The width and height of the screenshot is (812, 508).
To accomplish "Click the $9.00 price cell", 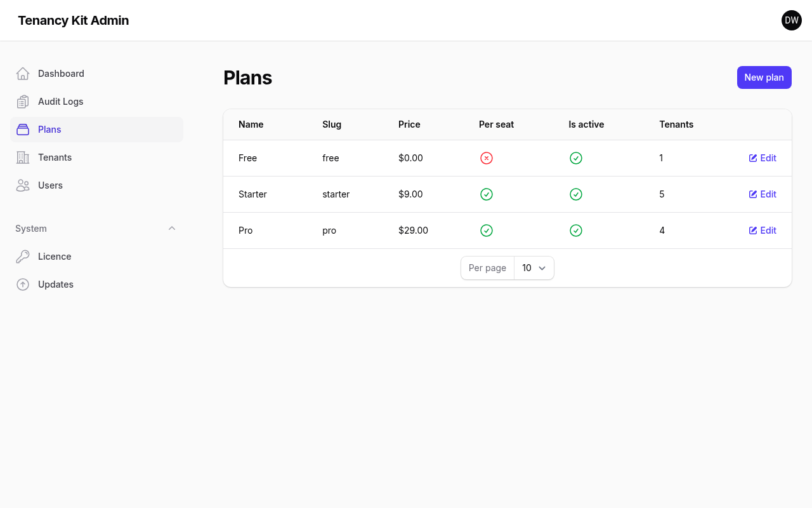I will pos(410,194).
